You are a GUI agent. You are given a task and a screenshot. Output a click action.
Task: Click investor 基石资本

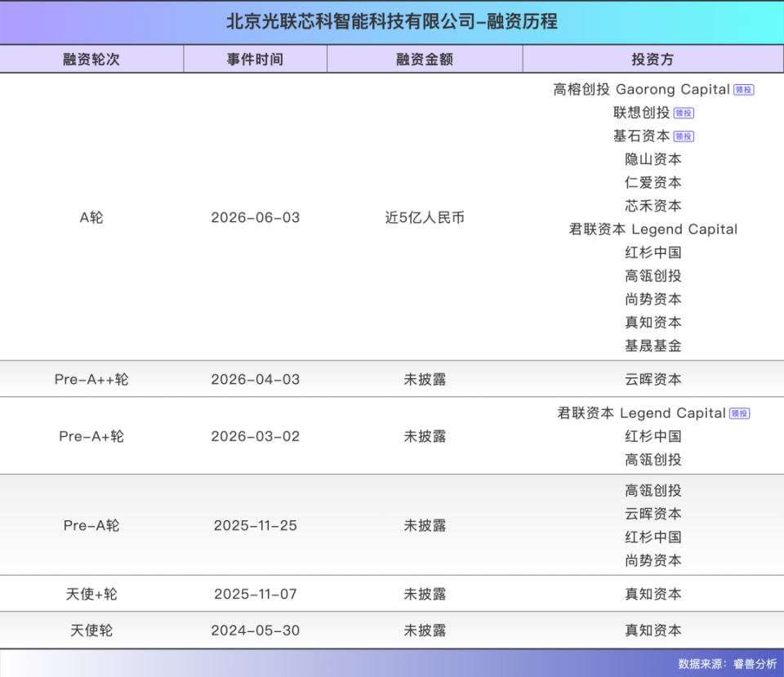642,136
